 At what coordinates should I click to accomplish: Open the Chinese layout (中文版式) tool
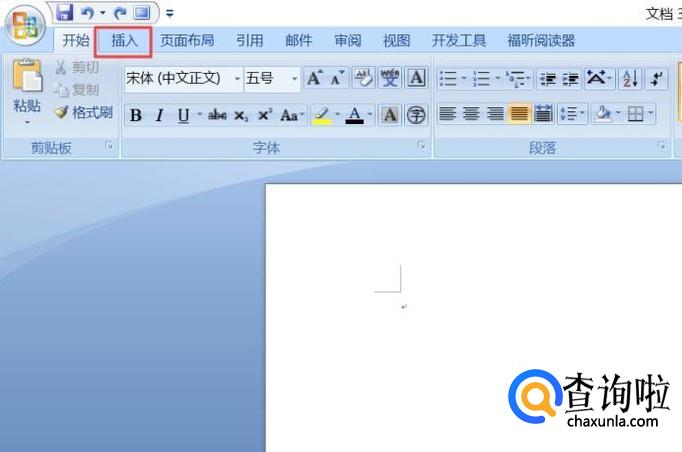click(599, 78)
